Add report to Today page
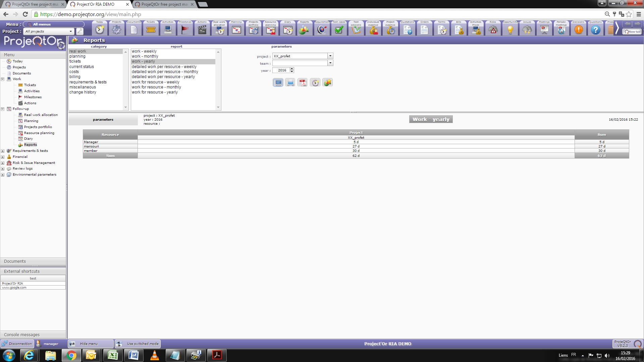 315,82
